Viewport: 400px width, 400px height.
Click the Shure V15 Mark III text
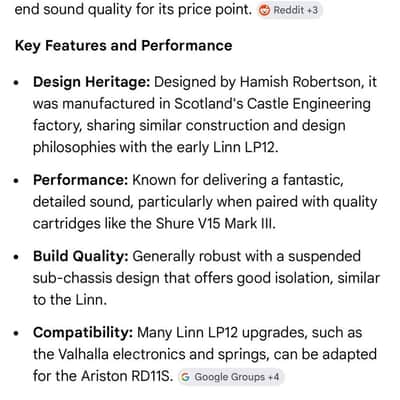(x=216, y=223)
